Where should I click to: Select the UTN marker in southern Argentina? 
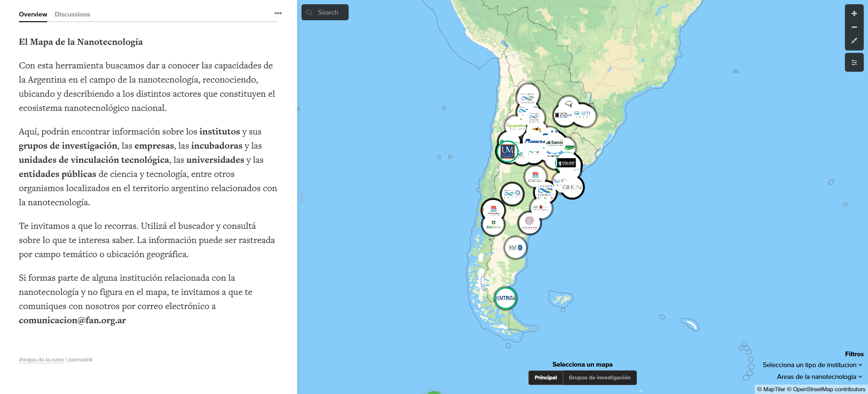coord(505,298)
